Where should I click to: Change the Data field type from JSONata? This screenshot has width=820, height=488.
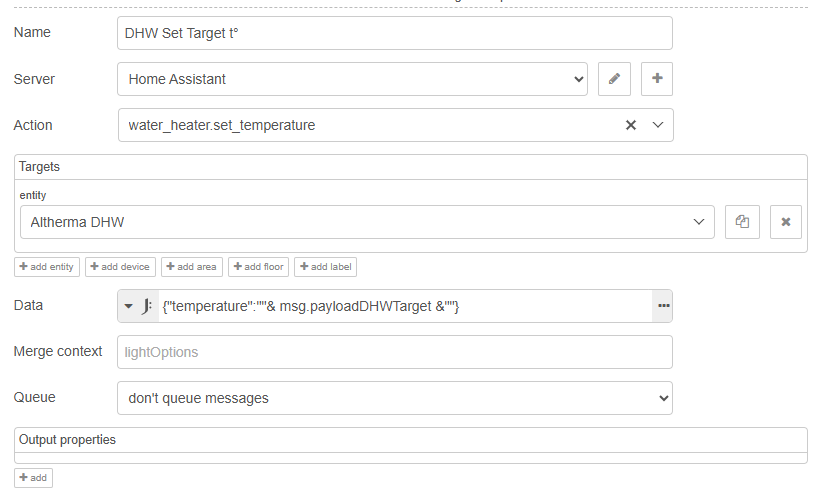click(x=139, y=306)
